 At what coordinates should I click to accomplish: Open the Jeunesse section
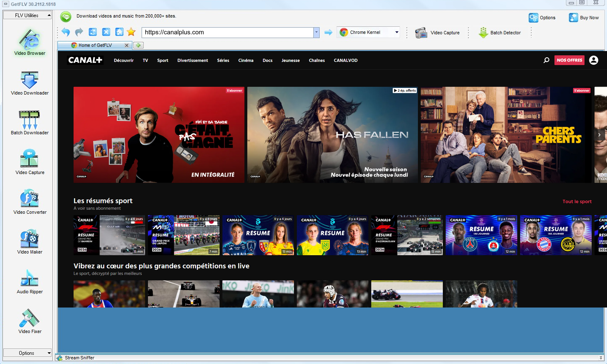291,60
